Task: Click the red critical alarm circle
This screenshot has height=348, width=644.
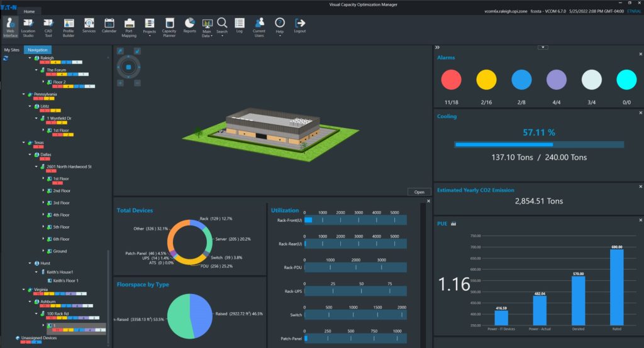Action: pos(451,79)
